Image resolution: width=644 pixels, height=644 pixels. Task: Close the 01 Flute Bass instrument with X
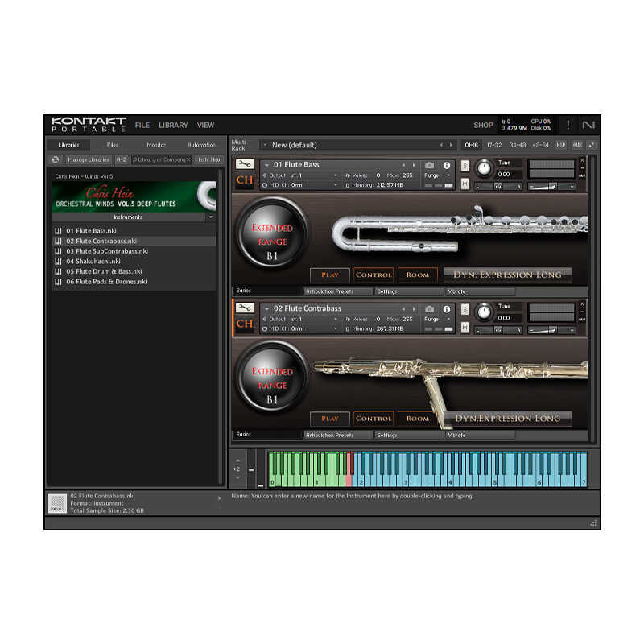pos(582,160)
